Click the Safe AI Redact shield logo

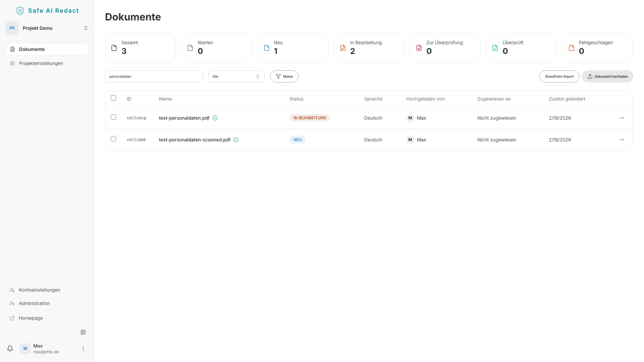point(20,11)
